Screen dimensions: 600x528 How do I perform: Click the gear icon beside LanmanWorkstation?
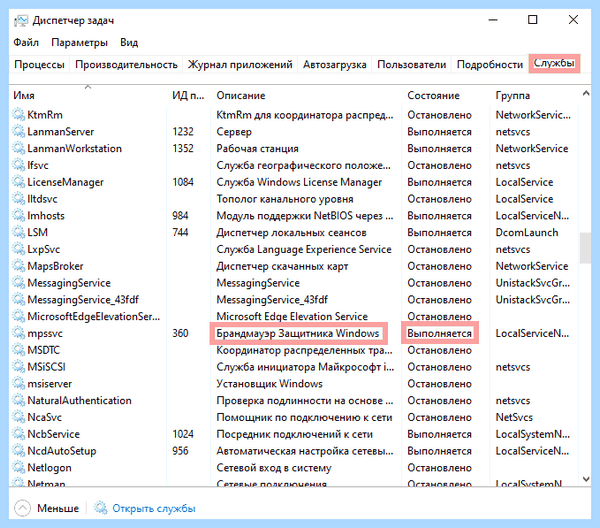click(18, 148)
